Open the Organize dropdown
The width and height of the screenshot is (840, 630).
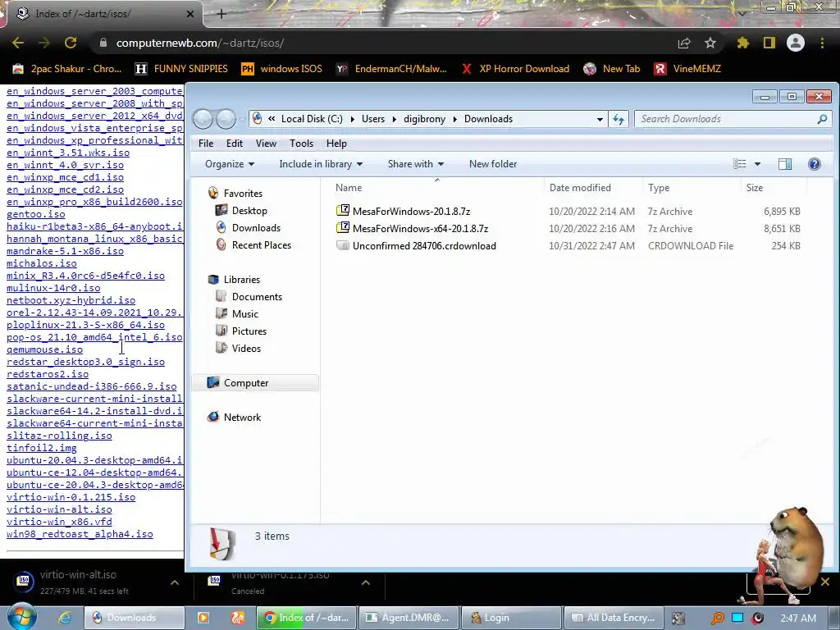pyautogui.click(x=230, y=164)
